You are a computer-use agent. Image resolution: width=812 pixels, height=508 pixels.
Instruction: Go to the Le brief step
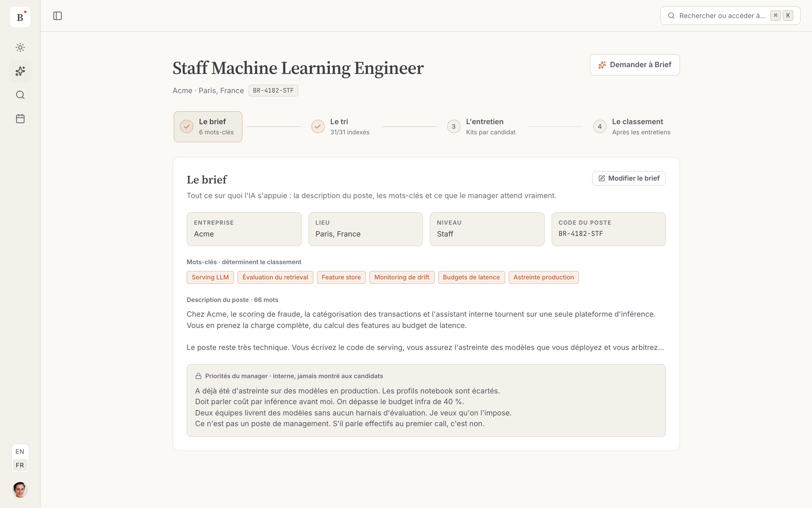(208, 127)
